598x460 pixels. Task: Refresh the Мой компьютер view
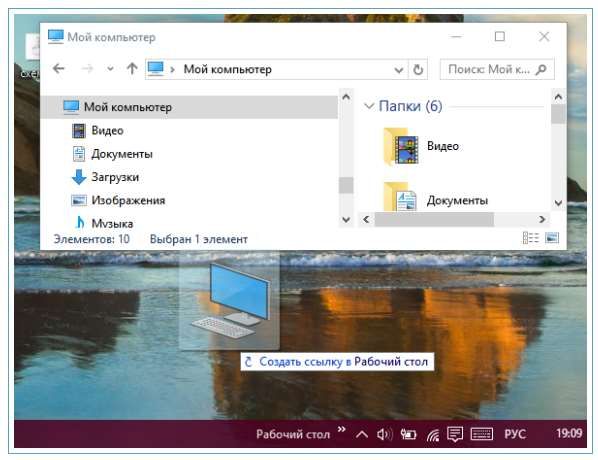(x=418, y=69)
